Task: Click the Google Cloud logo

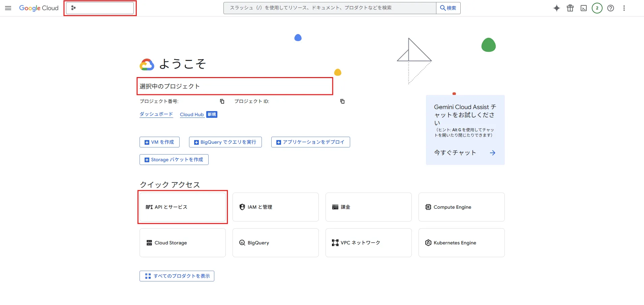Action: [39, 8]
